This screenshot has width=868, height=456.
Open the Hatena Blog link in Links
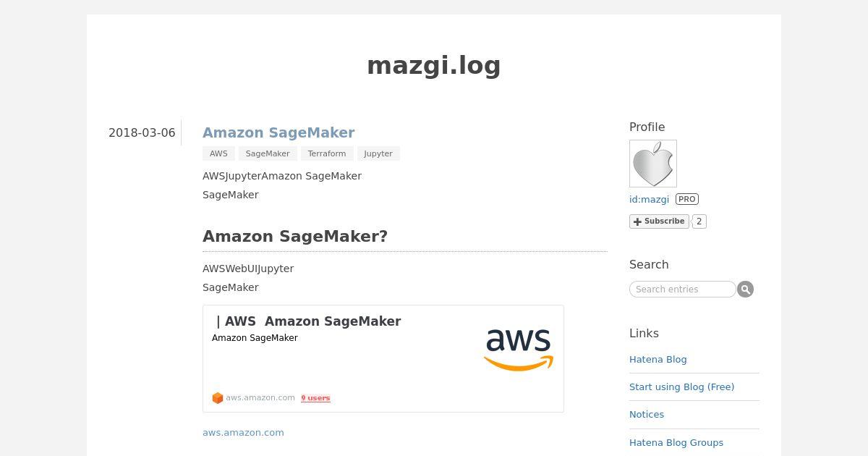(x=658, y=360)
